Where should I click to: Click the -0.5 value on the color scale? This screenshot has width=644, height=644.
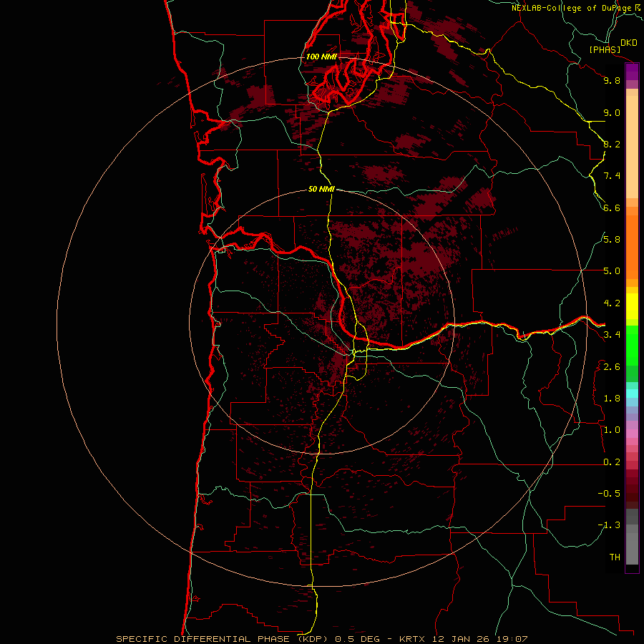tap(609, 494)
